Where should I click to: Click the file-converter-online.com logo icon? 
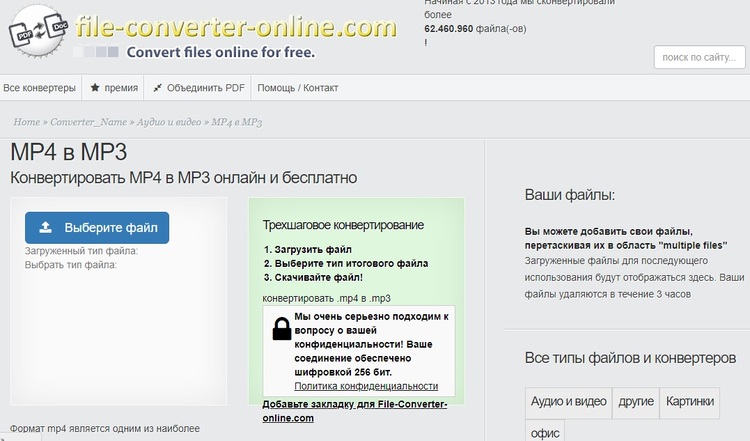pyautogui.click(x=38, y=30)
